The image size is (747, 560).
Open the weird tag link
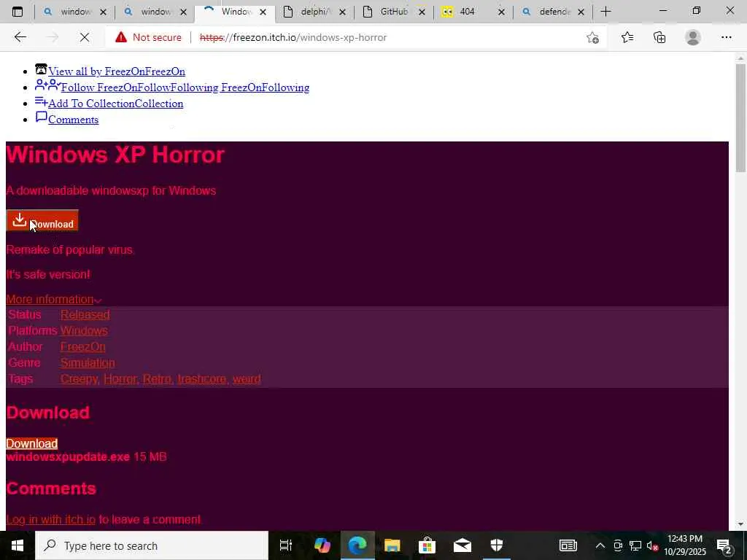[247, 379]
